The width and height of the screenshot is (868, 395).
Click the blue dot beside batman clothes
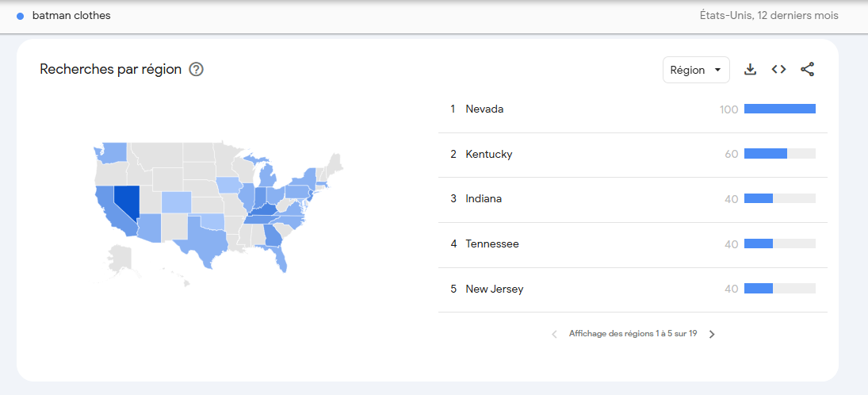[21, 16]
